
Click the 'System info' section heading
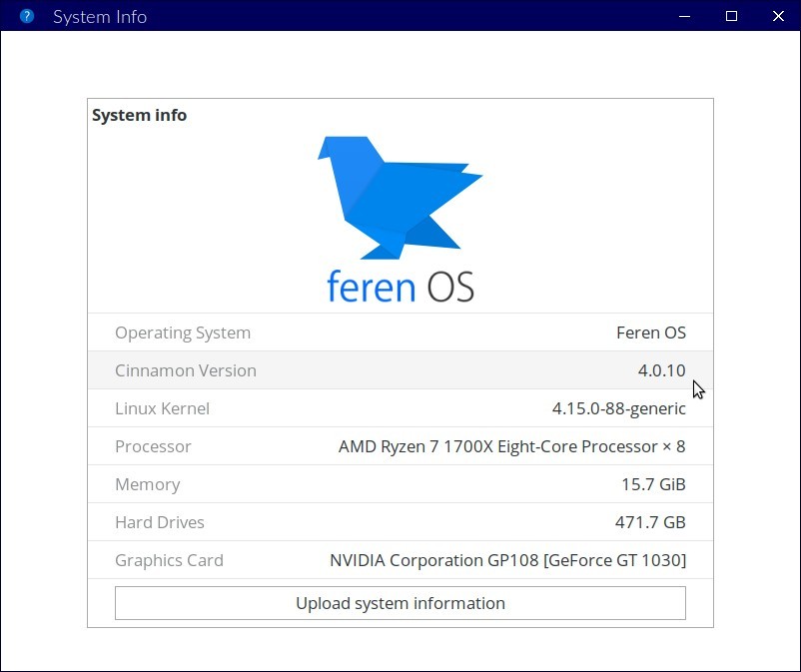click(139, 115)
